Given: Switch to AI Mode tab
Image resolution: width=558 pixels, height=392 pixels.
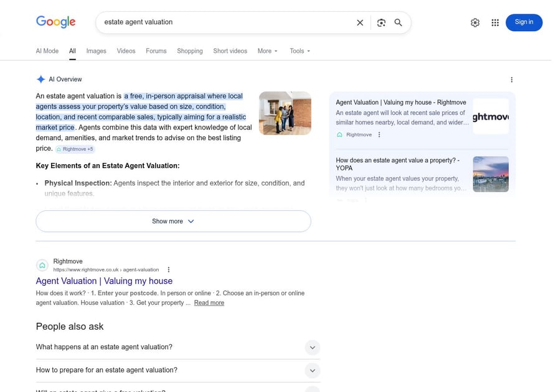Looking at the screenshot, I should 47,51.
